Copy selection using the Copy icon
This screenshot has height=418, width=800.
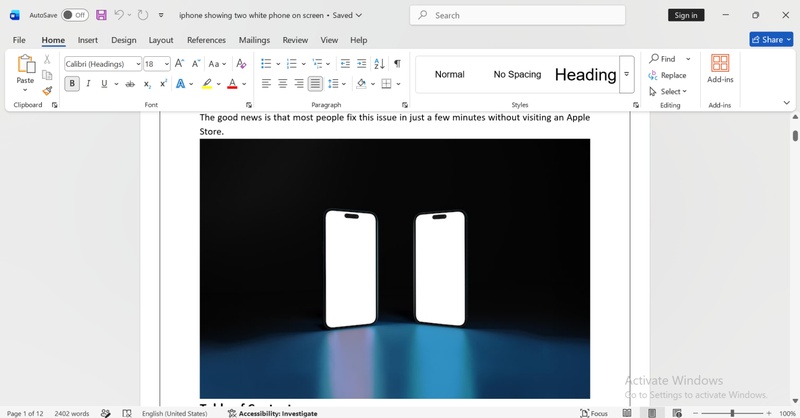point(47,76)
